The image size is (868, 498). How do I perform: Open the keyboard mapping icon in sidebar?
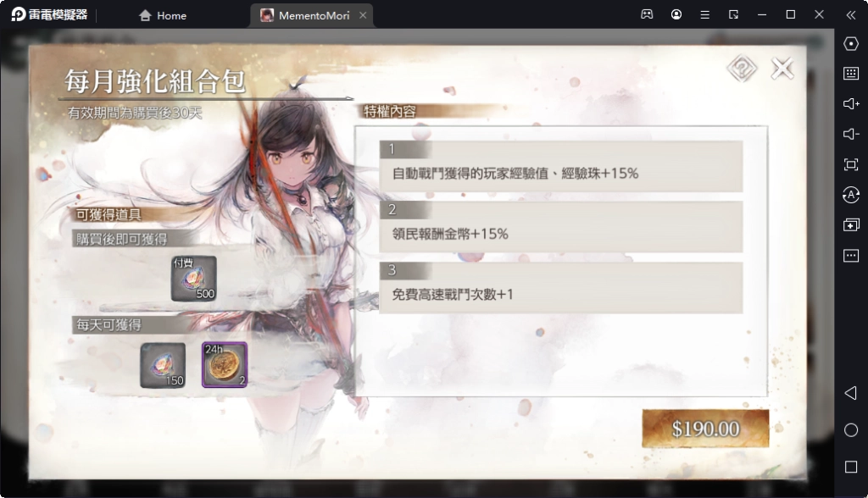pyautogui.click(x=851, y=73)
